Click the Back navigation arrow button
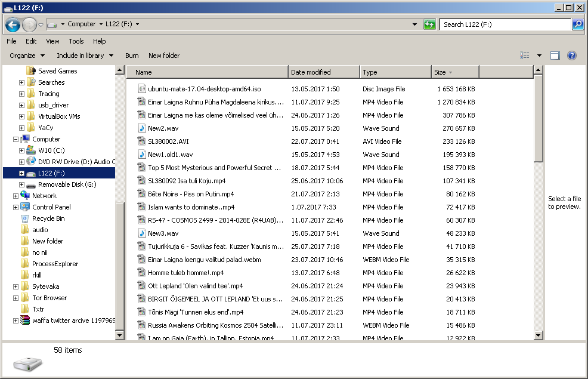Viewport: 588px width, 379px height. point(13,24)
